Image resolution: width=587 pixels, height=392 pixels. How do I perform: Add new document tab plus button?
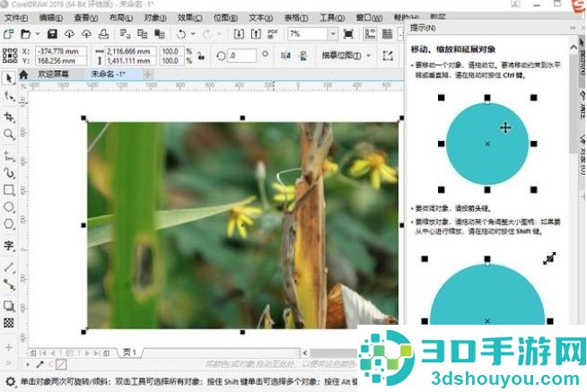pyautogui.click(x=147, y=74)
